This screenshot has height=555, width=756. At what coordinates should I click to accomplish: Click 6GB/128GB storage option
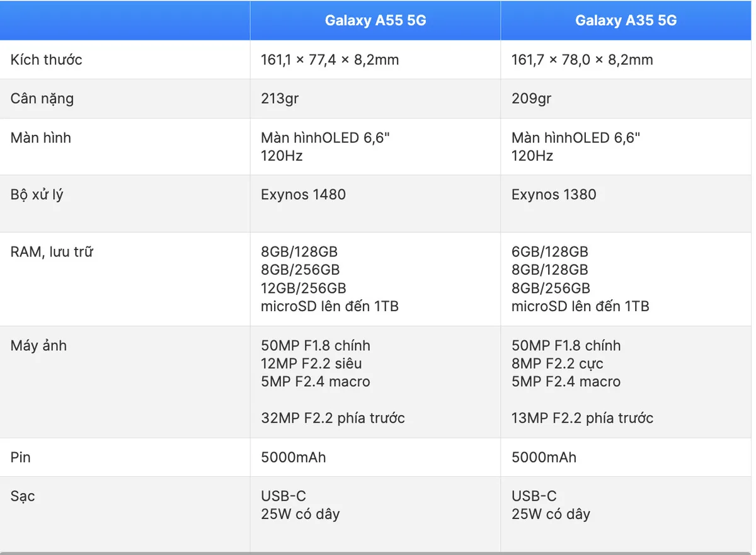[x=550, y=252]
